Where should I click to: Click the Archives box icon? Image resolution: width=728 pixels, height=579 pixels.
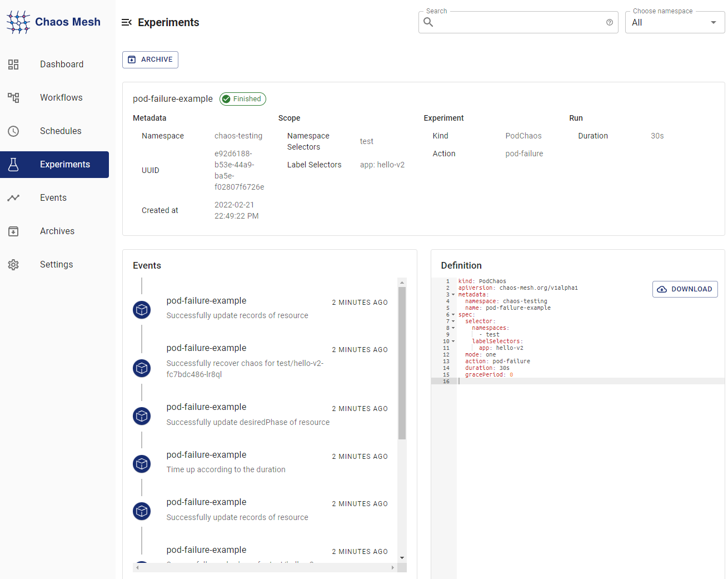pyautogui.click(x=13, y=231)
